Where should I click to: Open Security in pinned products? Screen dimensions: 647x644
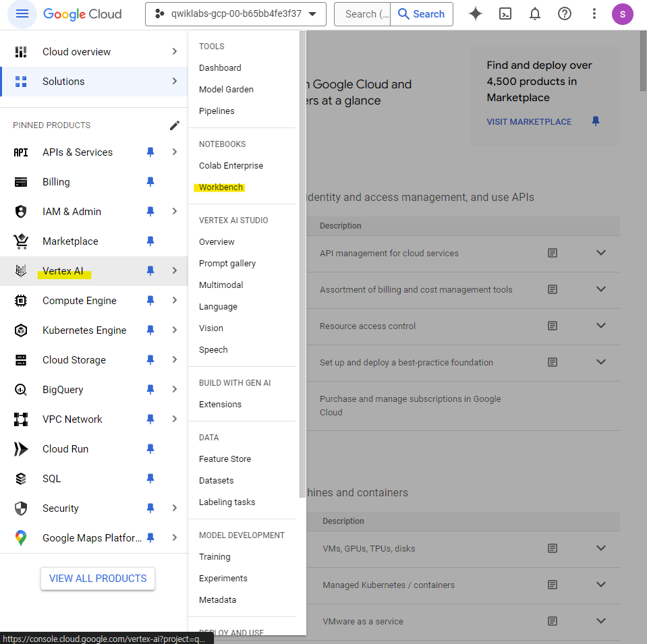click(94, 508)
